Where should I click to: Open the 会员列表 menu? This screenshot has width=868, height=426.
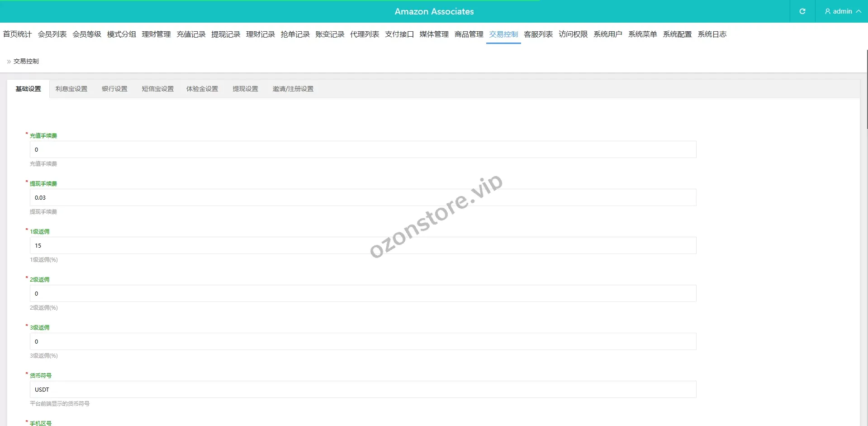(x=52, y=34)
